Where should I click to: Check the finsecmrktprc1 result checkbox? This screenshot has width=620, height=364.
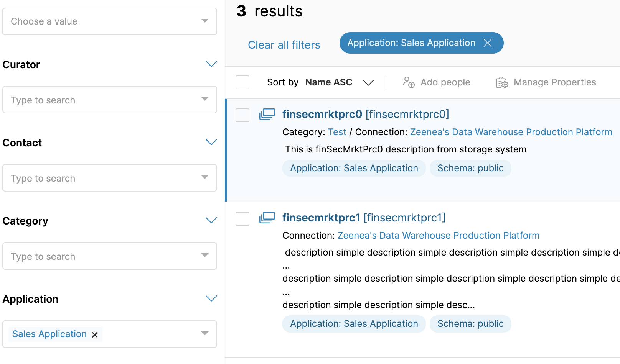[x=242, y=218]
